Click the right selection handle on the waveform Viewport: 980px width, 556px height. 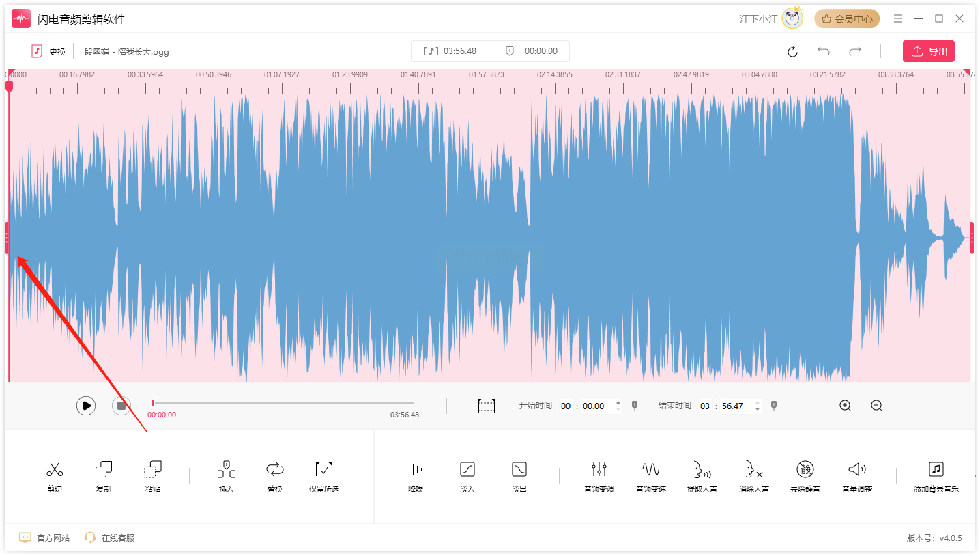[972, 238]
